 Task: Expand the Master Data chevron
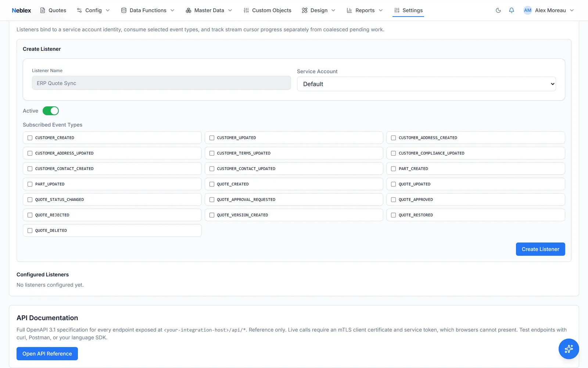[230, 10]
